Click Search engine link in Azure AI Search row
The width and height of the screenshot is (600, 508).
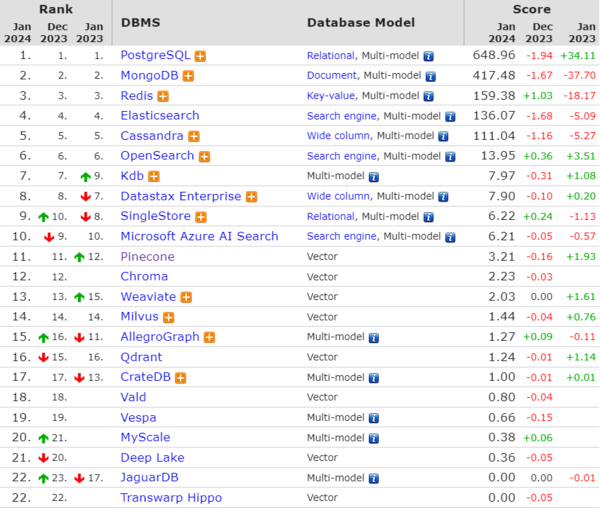341,237
